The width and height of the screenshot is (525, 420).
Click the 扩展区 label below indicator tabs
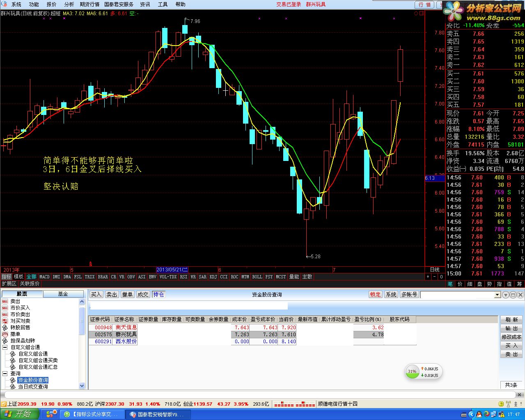tap(9, 284)
